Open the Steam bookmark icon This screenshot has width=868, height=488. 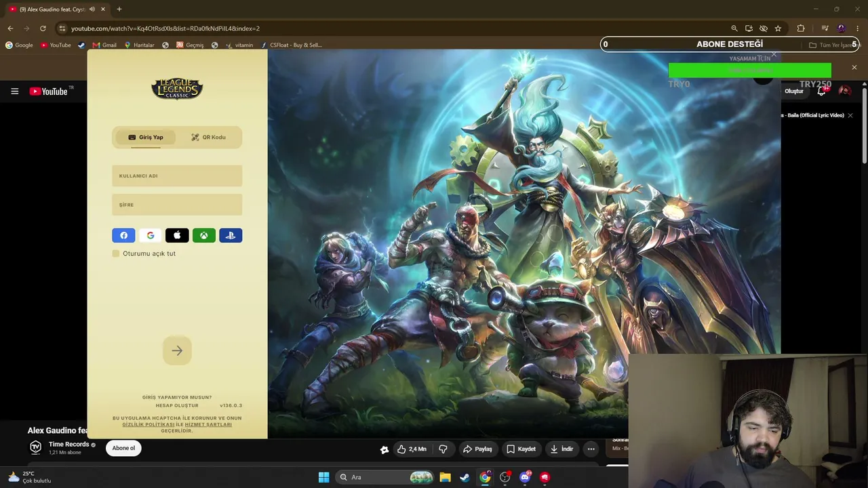[x=81, y=45]
